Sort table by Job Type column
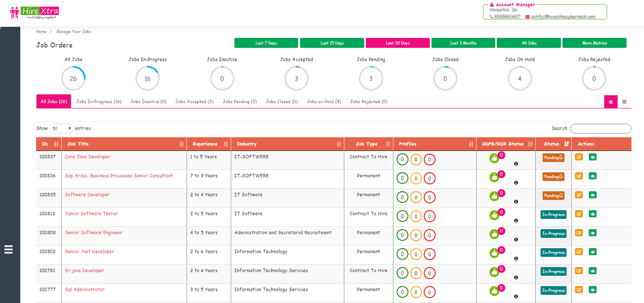Viewport: 644px width, 303px height. pyautogui.click(x=369, y=144)
